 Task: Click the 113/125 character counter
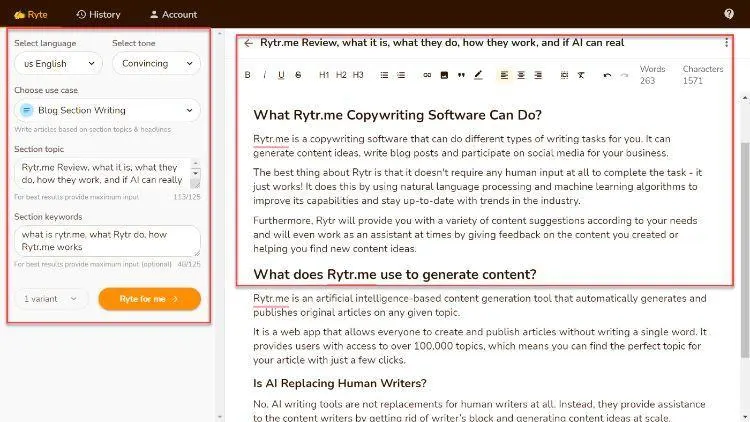(187, 197)
